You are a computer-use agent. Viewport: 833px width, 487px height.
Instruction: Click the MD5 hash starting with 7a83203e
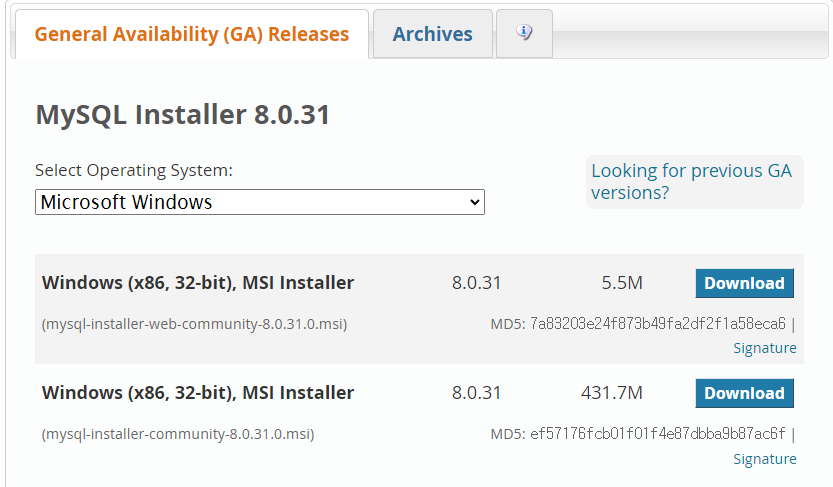(658, 323)
